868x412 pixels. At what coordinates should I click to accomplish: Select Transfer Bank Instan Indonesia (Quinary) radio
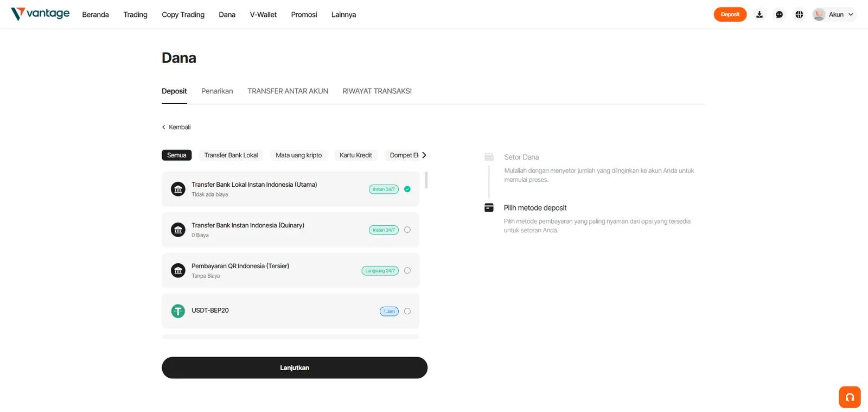click(407, 230)
